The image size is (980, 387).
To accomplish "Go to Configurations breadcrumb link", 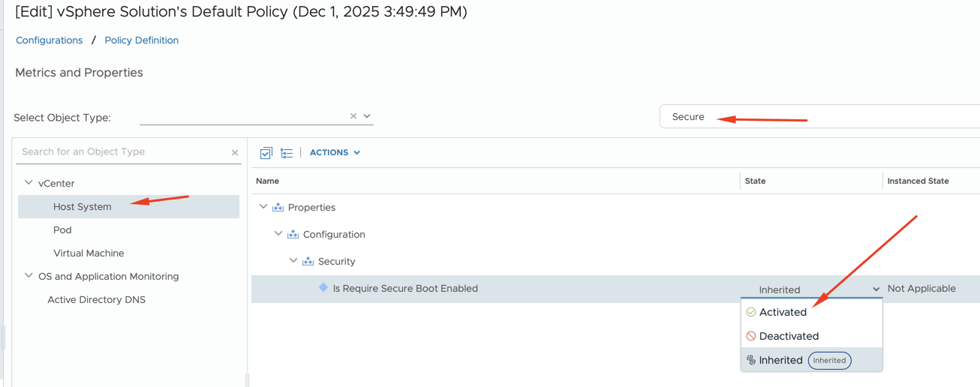I will (x=50, y=40).
